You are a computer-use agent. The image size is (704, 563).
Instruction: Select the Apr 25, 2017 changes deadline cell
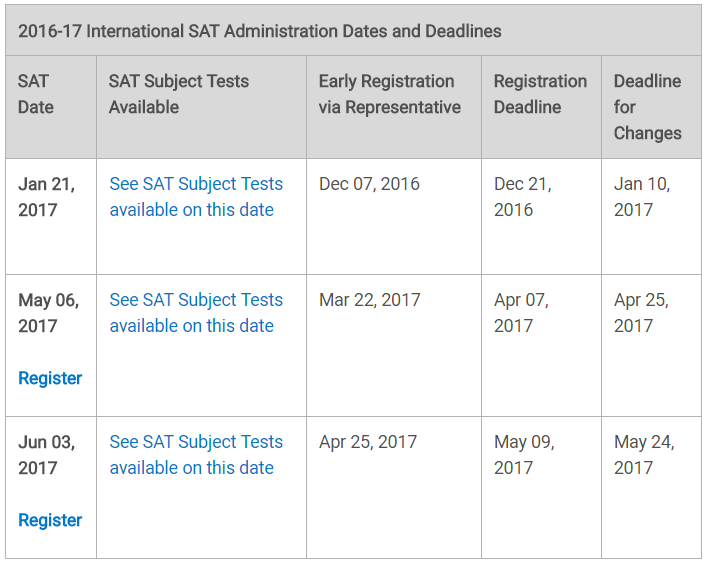tap(641, 312)
